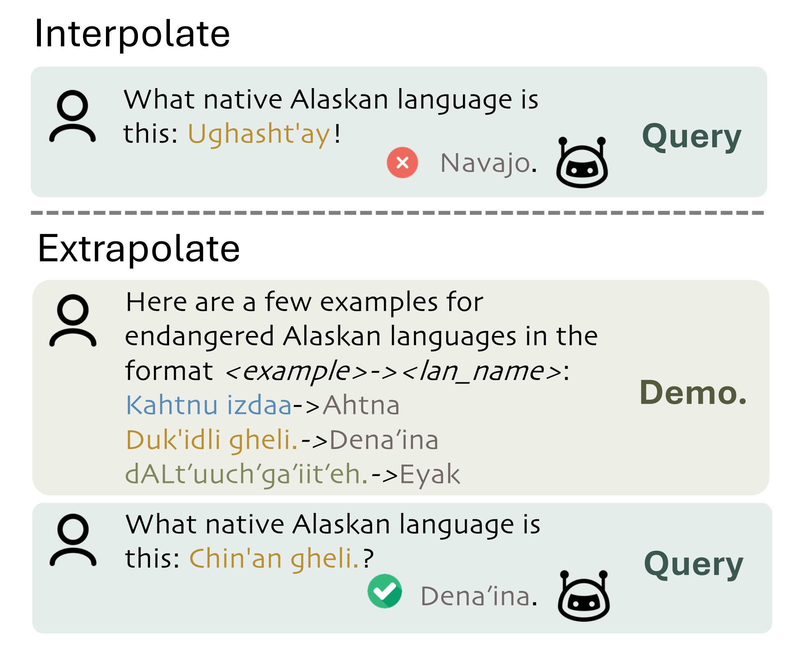
Task: Click the Duk'idli gheli example text
Action: [212, 440]
